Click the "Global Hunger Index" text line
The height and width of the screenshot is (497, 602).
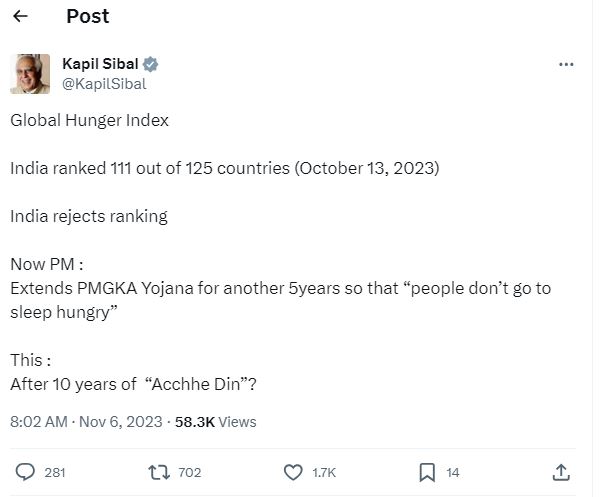point(90,121)
